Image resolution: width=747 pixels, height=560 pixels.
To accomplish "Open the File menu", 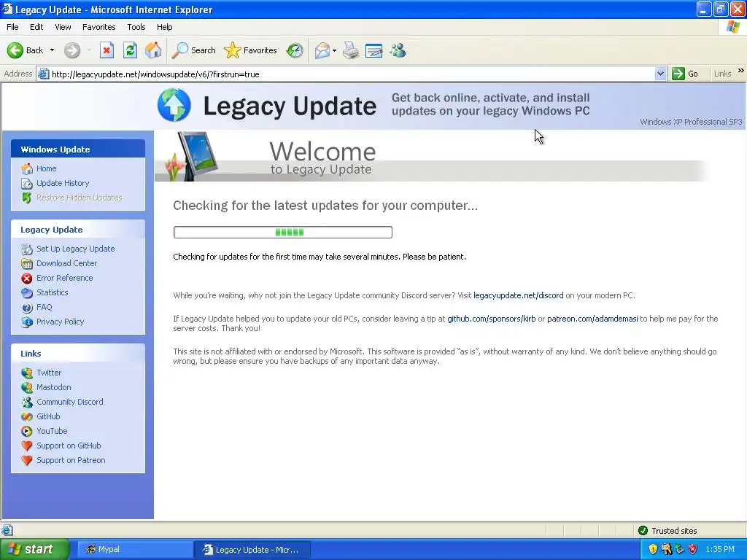I will 13,27.
